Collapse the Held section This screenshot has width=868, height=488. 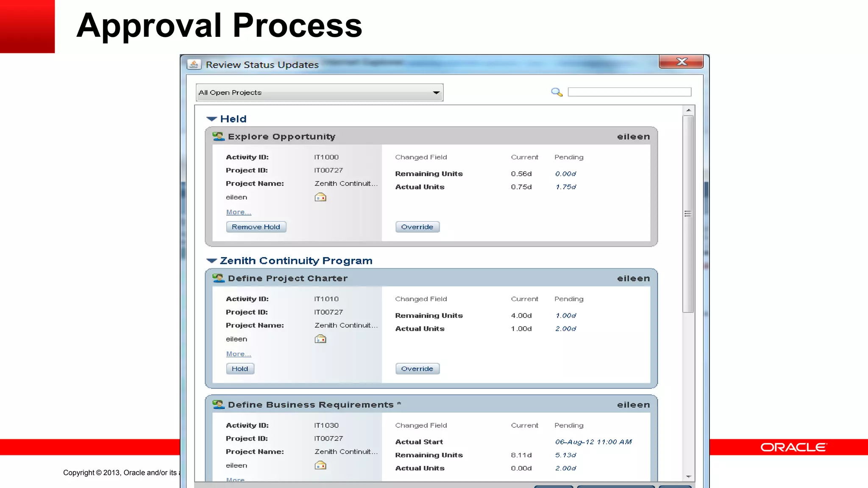[x=211, y=119]
